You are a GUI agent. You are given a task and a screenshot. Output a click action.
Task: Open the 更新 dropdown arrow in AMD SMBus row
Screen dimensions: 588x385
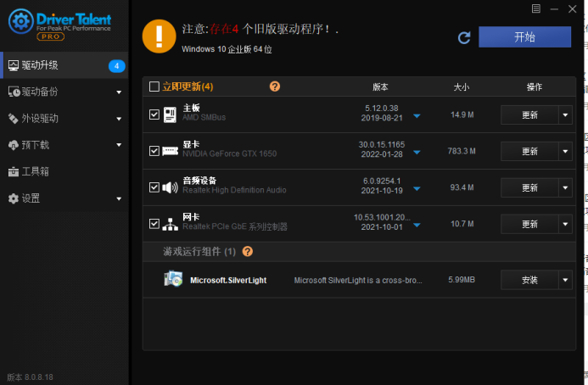pyautogui.click(x=565, y=114)
